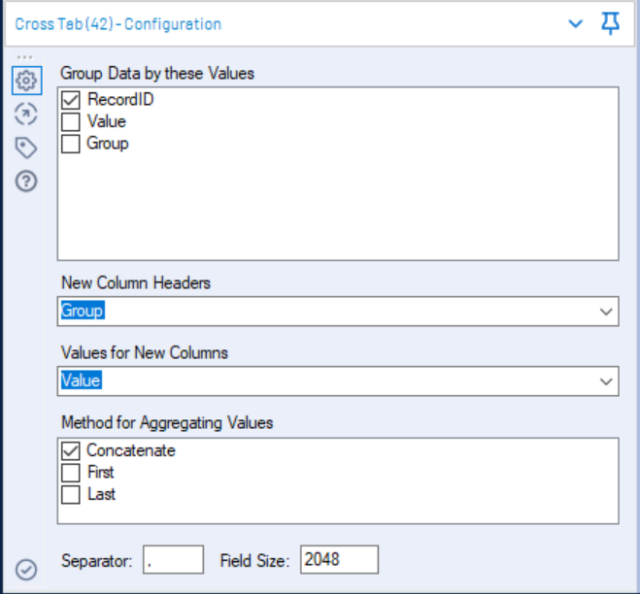Open the New Column Headers dropdown
Viewport: 640px width, 594px height.
(x=338, y=311)
